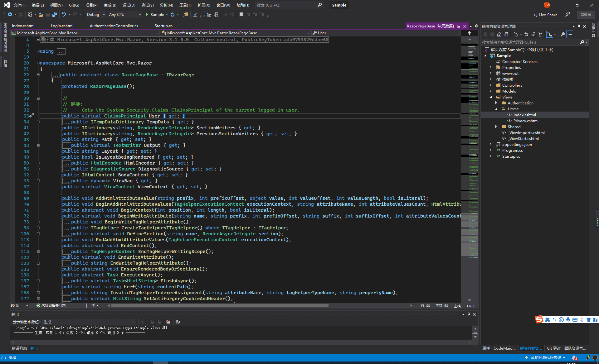Toggle collapsed code region on line 22
Image resolution: width=599 pixels, height=364 pixels.
coord(38,74)
